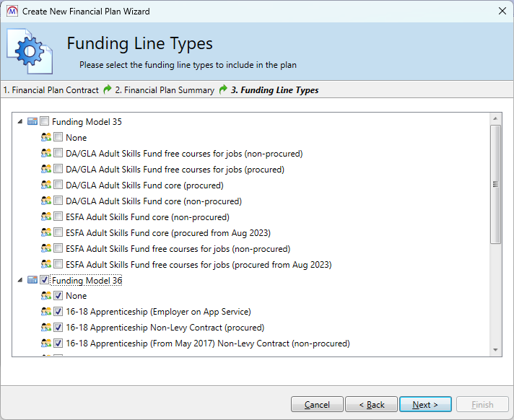Viewport: 514px width, 420px height.
Task: Collapse the Funding Model 36 tree node
Action: (x=20, y=280)
